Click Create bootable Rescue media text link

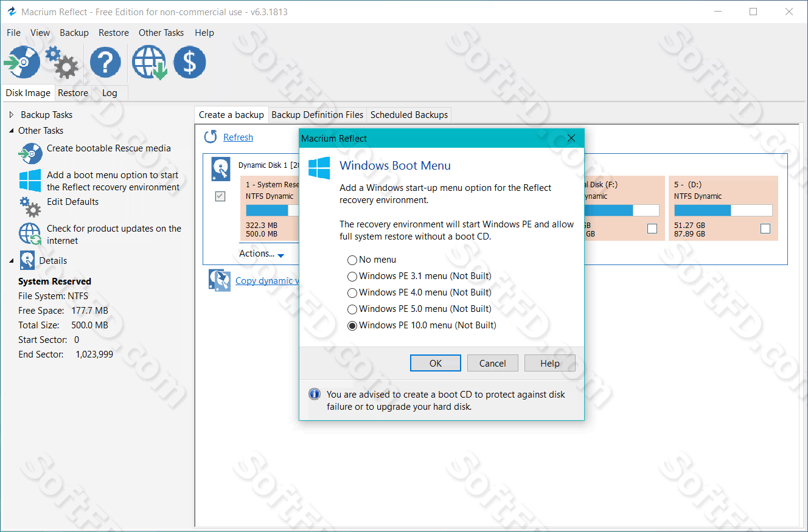click(109, 148)
